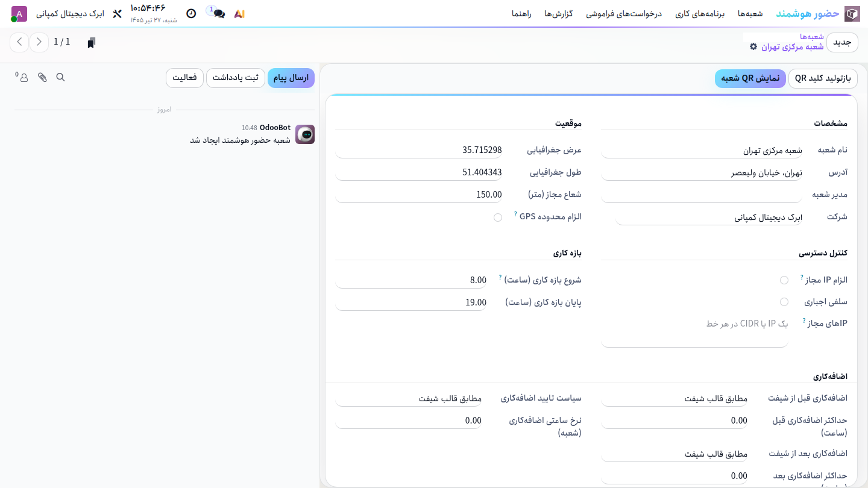Open the راهنما menu
The width and height of the screenshot is (868, 488).
coord(521,14)
